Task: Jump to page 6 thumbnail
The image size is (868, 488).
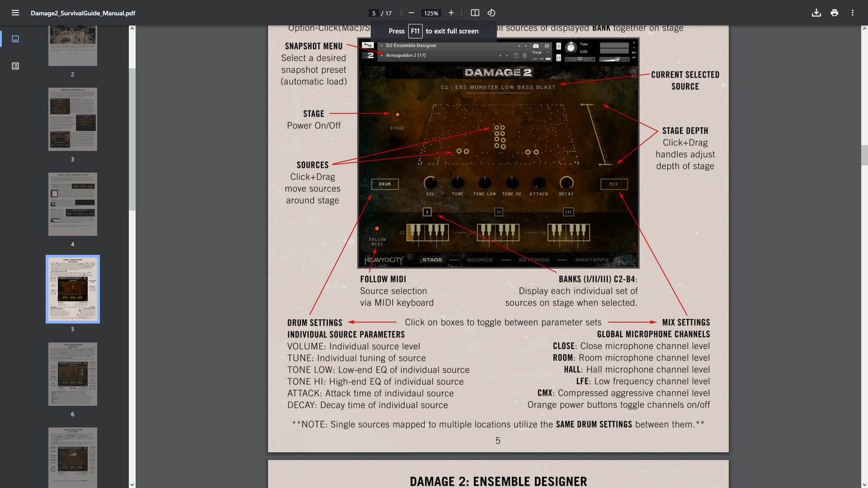Action: pos(72,374)
